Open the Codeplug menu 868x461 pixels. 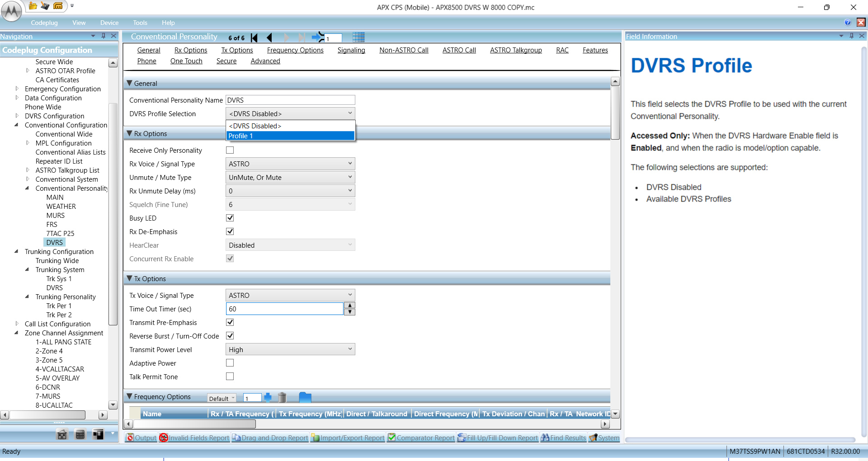(x=44, y=23)
